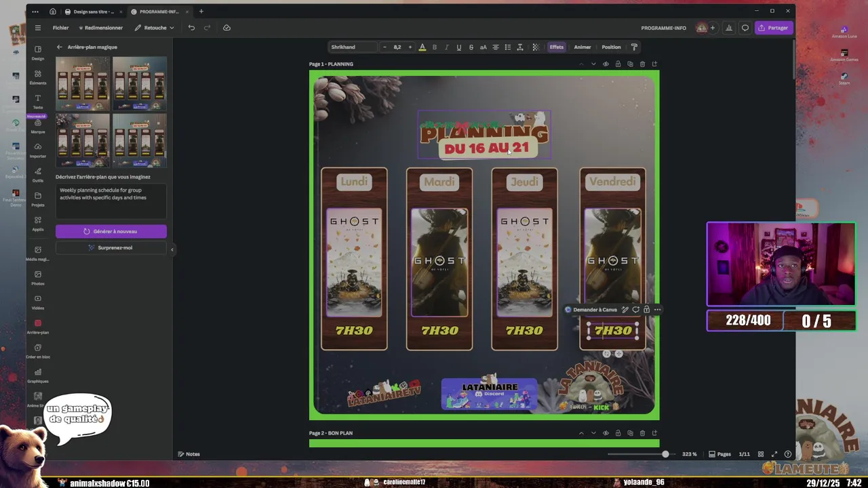
Task: Open the text color picker
Action: [x=422, y=47]
